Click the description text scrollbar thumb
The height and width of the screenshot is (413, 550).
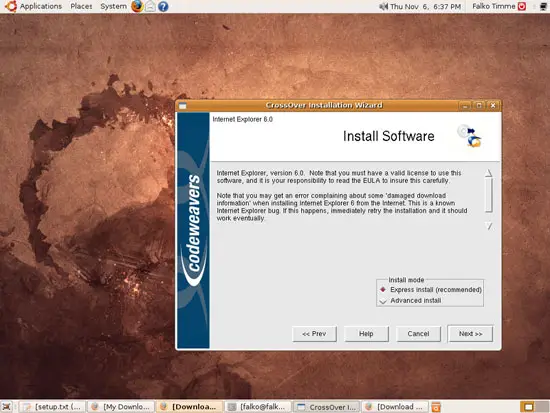489,195
